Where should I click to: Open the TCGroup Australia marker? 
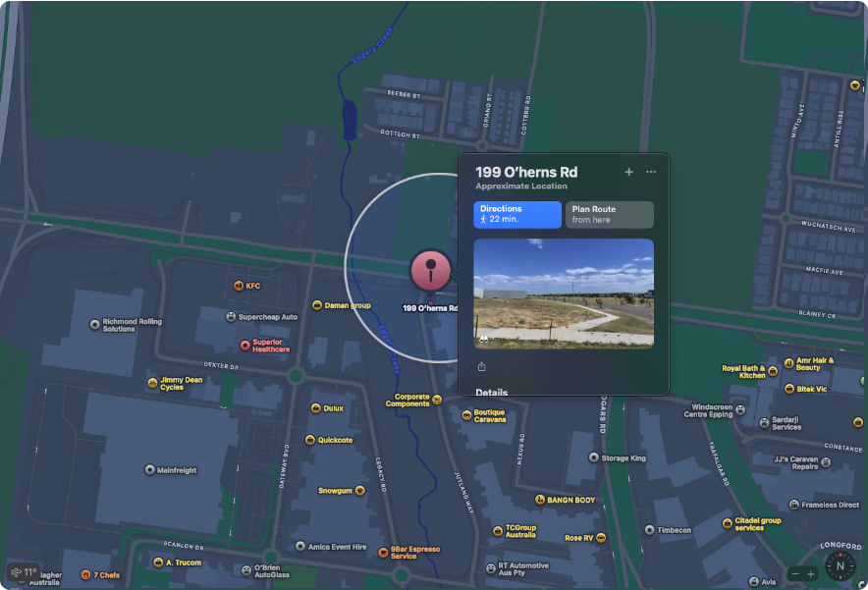498,531
